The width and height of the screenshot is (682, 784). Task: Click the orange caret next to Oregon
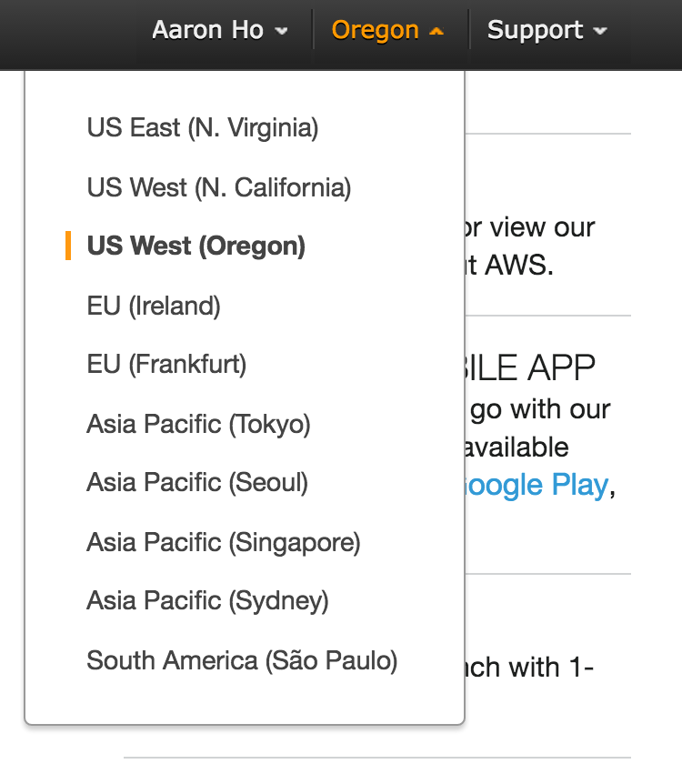[436, 31]
